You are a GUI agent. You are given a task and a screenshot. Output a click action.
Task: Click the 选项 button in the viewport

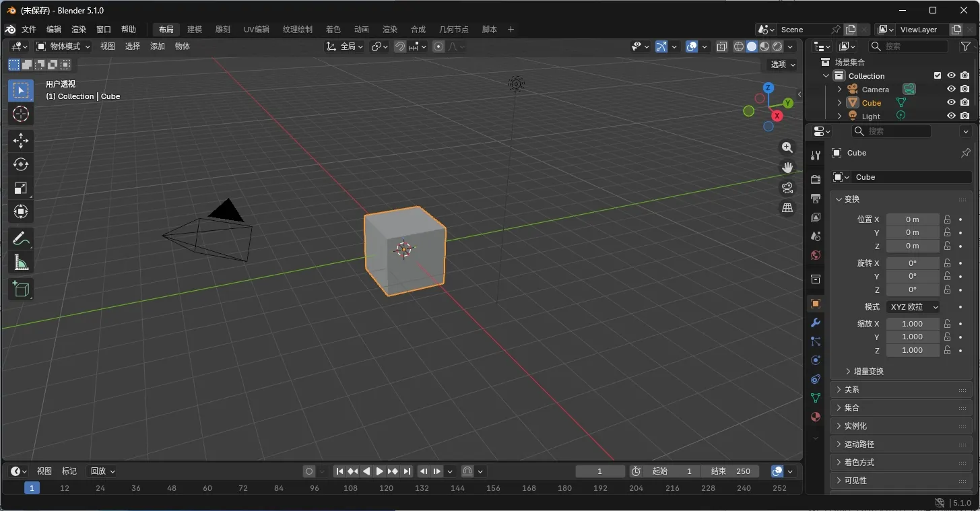pos(779,65)
